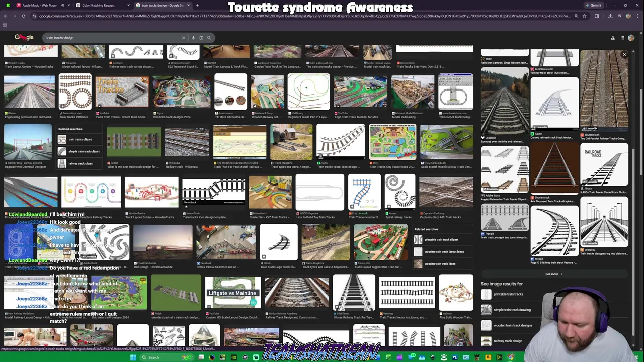
Task: Open the Google account avatar
Action: tap(631, 38)
